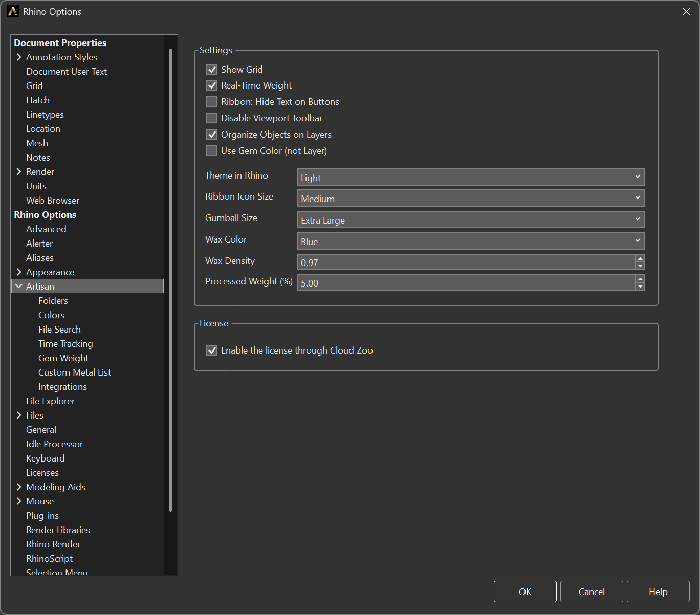The image size is (700, 615).
Task: Select Notes in the tree
Action: (x=38, y=157)
